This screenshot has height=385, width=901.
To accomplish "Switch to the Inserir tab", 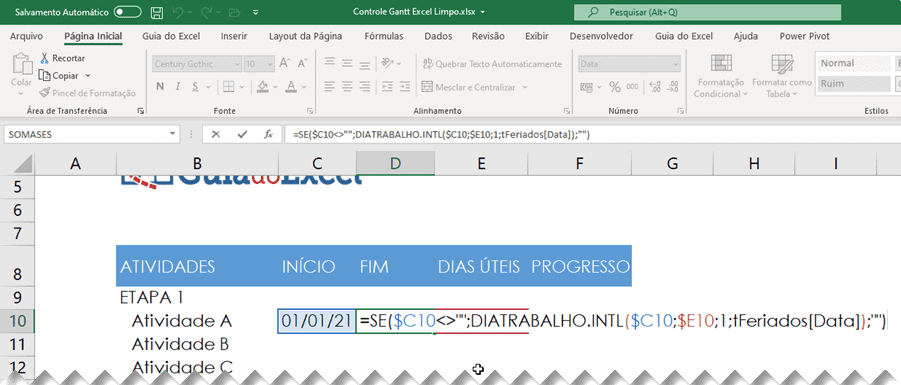I will click(x=234, y=36).
